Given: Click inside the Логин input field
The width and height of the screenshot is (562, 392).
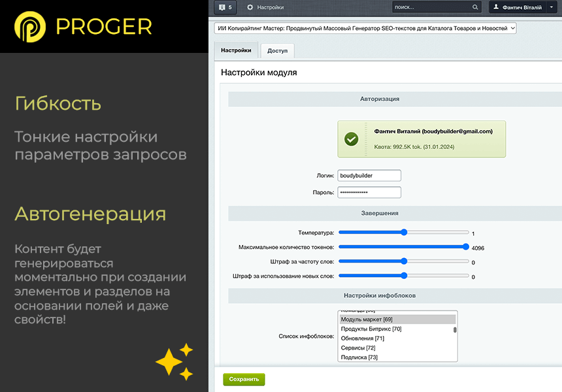Looking at the screenshot, I should [x=369, y=175].
